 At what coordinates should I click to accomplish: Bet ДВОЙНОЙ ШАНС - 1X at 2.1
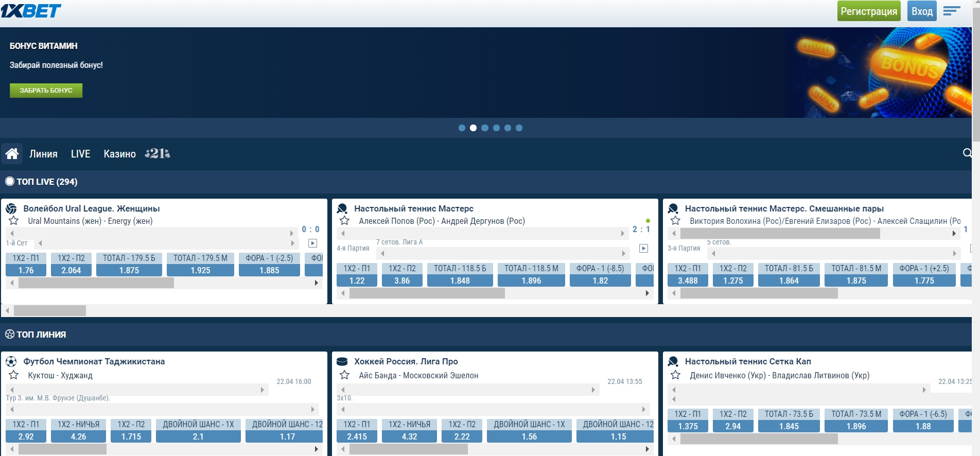point(198,431)
